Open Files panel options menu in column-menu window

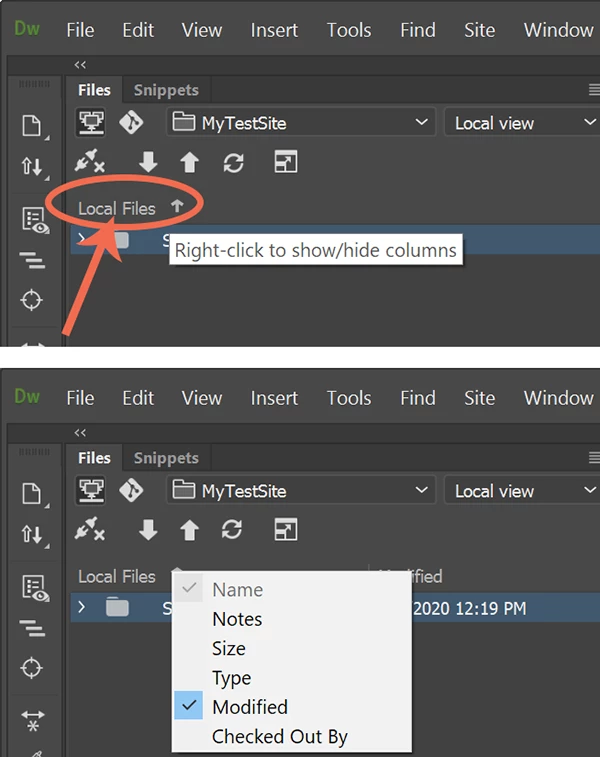point(594,457)
